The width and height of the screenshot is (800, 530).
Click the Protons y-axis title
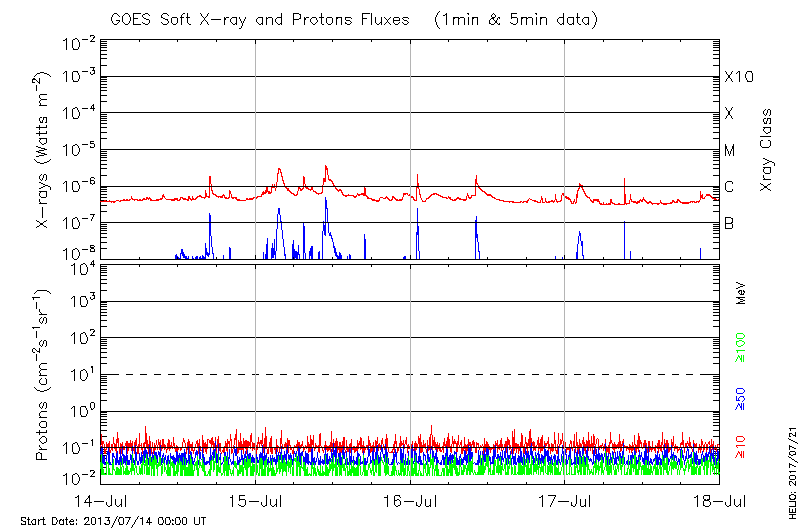(x=44, y=375)
